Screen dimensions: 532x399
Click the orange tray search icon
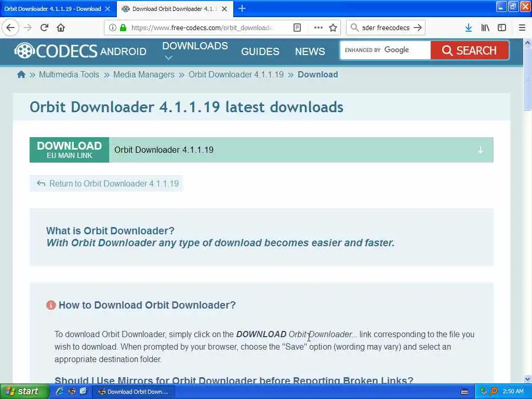tap(494, 392)
